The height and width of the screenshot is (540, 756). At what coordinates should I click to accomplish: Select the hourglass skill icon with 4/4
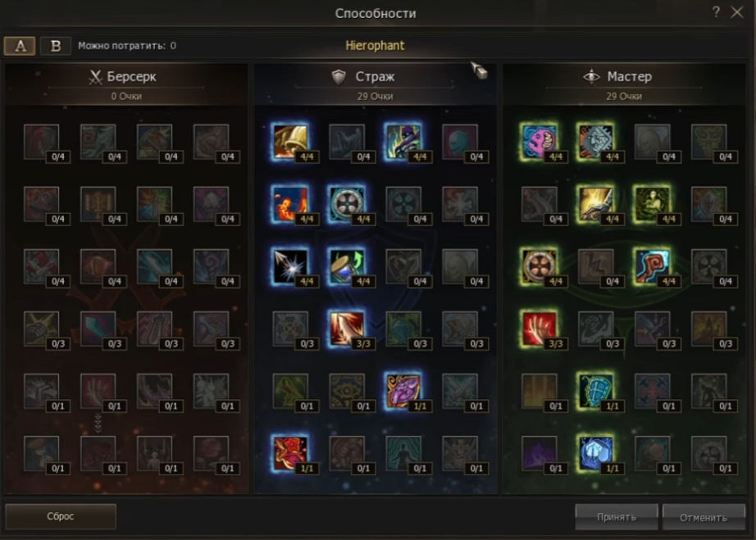[x=347, y=266]
